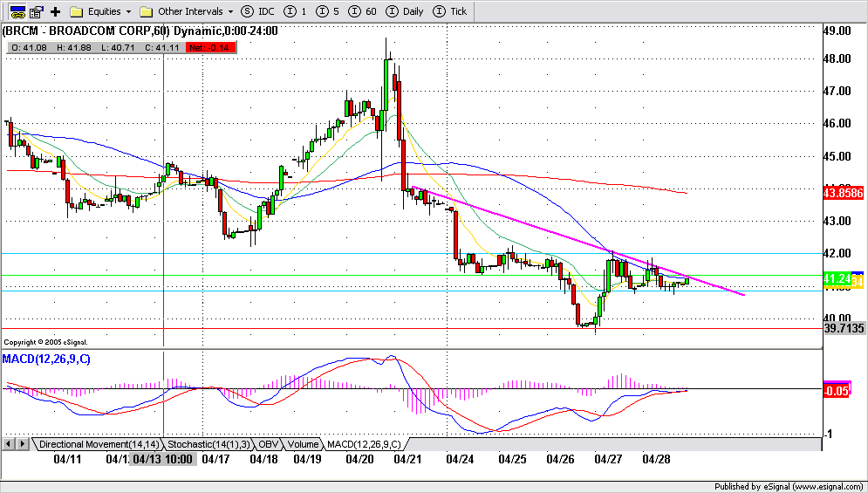Screen dimensions: 868x493
Task: Expand the Other Intervals dropdown
Action: tap(188, 11)
